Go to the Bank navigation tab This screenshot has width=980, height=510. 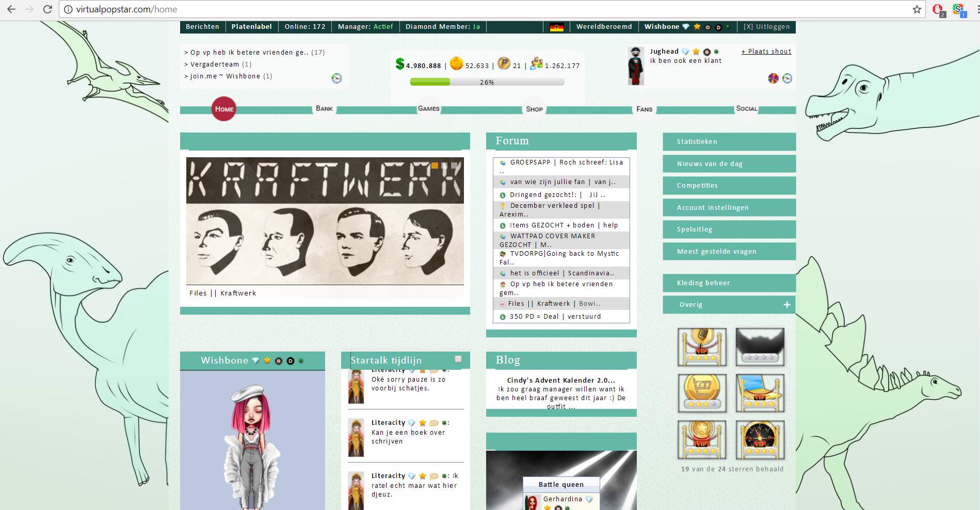[324, 109]
